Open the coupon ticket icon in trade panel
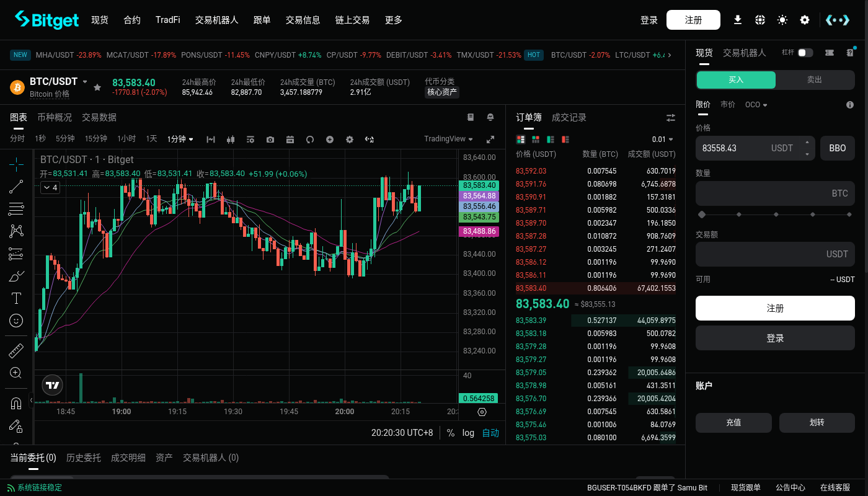 click(x=830, y=53)
